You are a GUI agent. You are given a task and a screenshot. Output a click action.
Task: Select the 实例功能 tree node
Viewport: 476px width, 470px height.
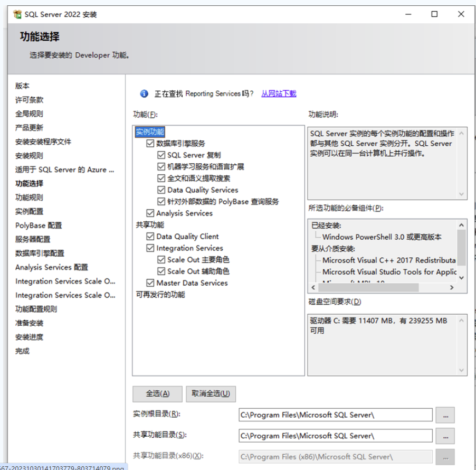click(x=150, y=132)
